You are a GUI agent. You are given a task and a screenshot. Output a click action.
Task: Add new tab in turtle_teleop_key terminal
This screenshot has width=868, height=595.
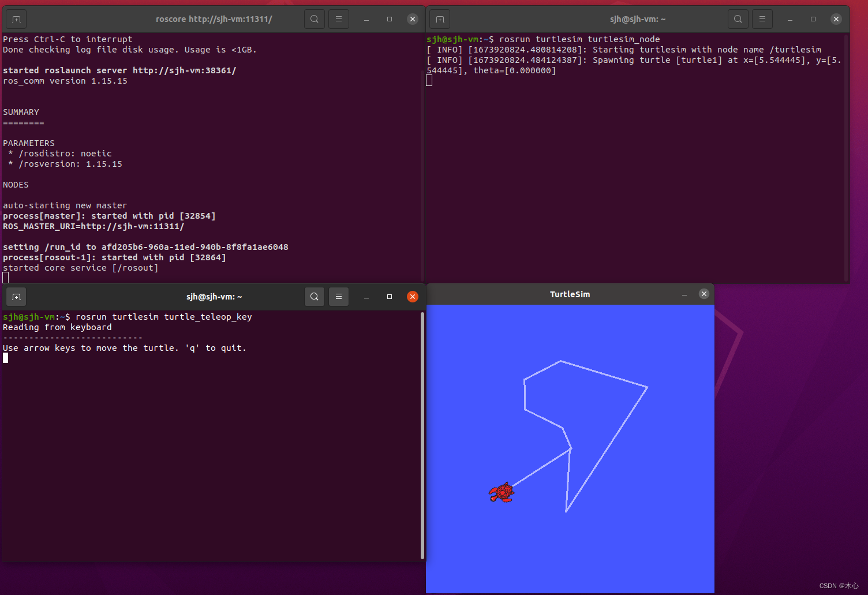point(16,297)
